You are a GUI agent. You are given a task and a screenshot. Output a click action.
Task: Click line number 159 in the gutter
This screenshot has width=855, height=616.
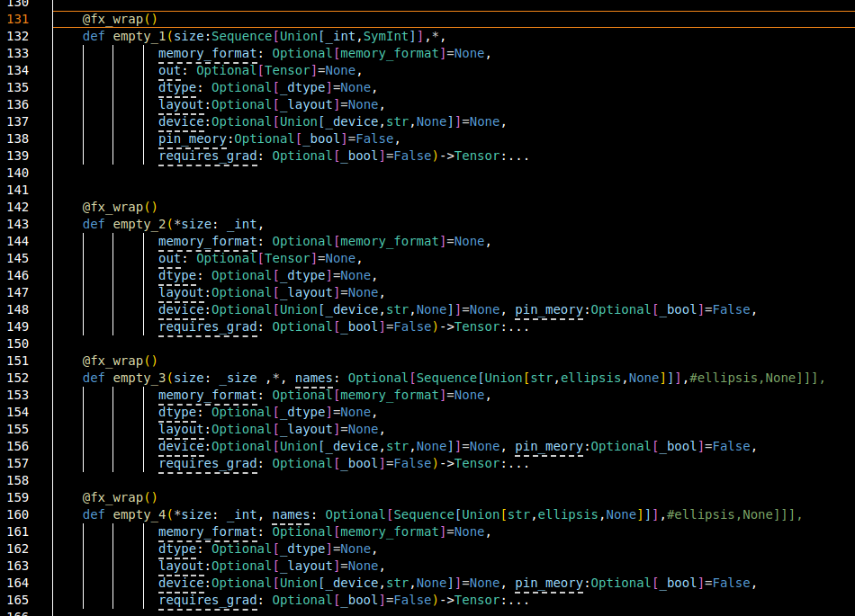coord(19,497)
